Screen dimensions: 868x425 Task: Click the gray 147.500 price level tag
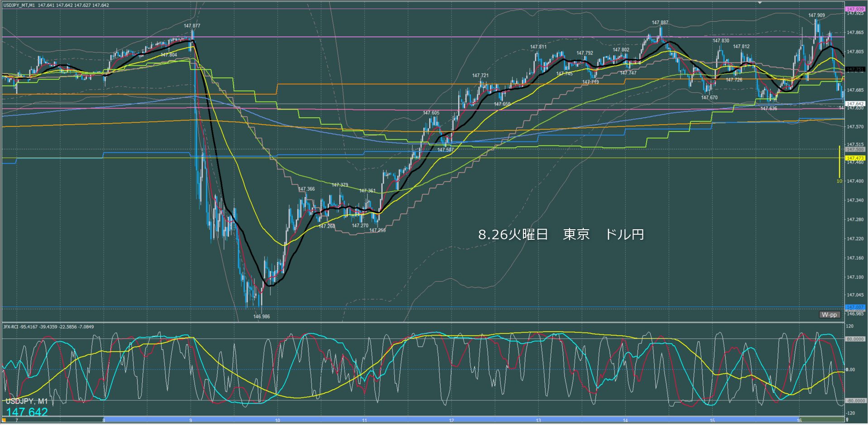854,149
